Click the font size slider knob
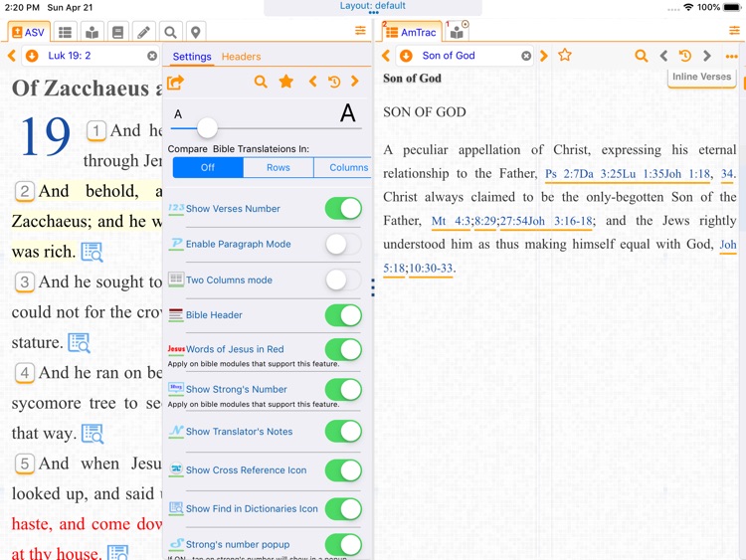The image size is (746, 560). pos(207,128)
